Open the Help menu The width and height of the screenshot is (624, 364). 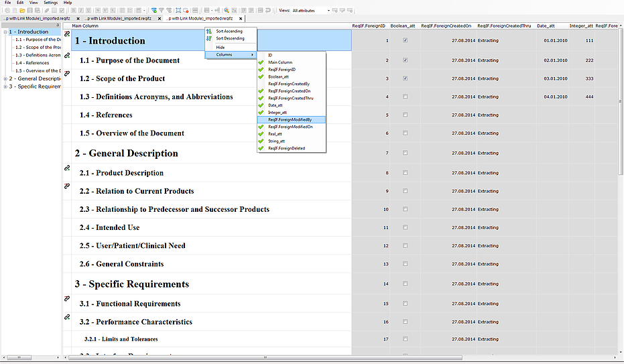pos(68,3)
